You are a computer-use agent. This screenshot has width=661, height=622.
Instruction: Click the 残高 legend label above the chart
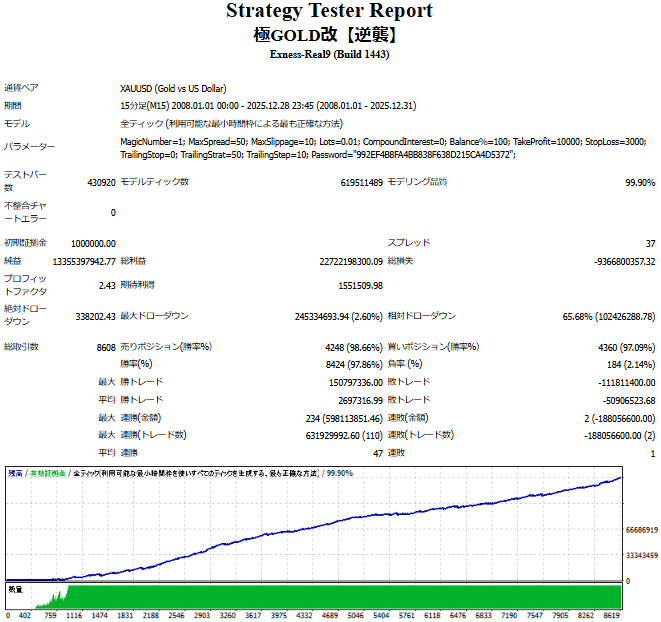pyautogui.click(x=15, y=472)
